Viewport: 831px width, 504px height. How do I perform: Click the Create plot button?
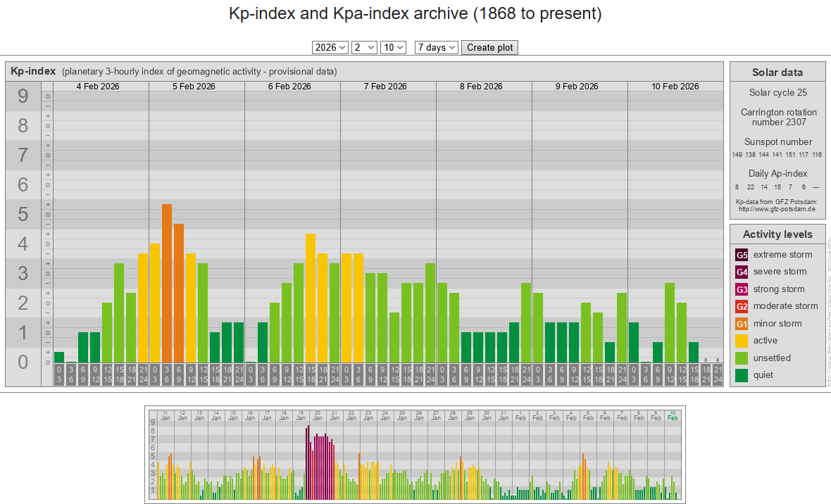coord(491,47)
